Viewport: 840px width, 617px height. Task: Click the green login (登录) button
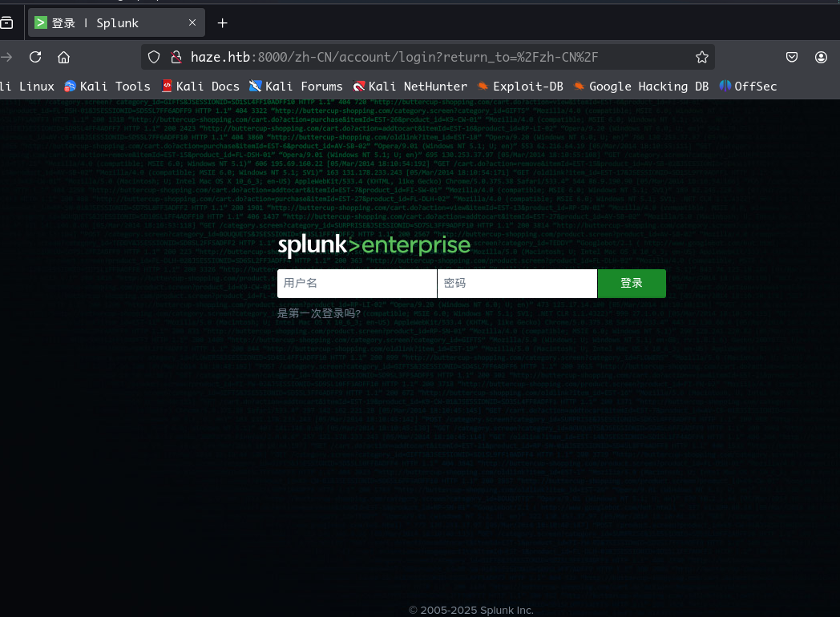[x=632, y=284]
